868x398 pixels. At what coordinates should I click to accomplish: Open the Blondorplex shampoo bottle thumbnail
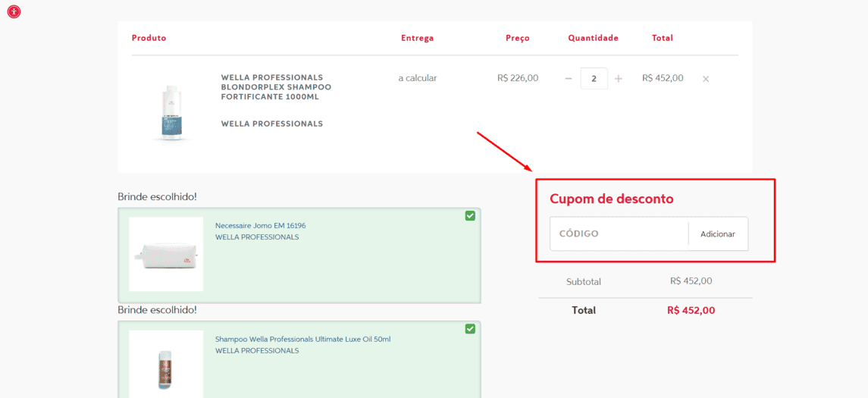point(171,112)
